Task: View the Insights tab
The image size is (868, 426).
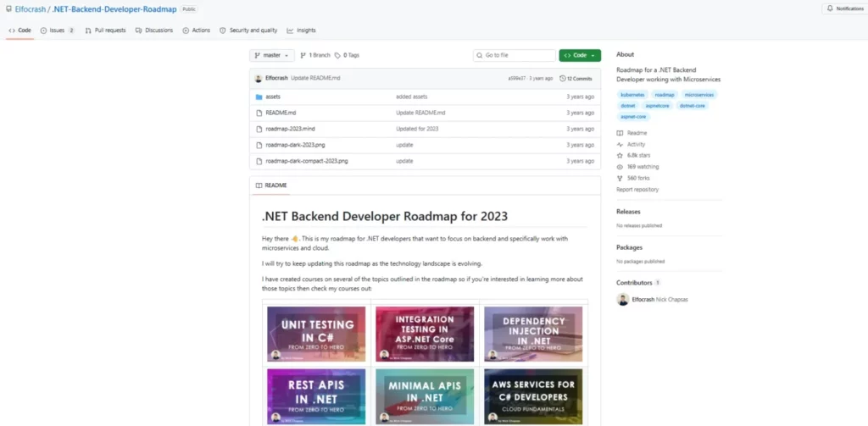Action: pyautogui.click(x=301, y=30)
